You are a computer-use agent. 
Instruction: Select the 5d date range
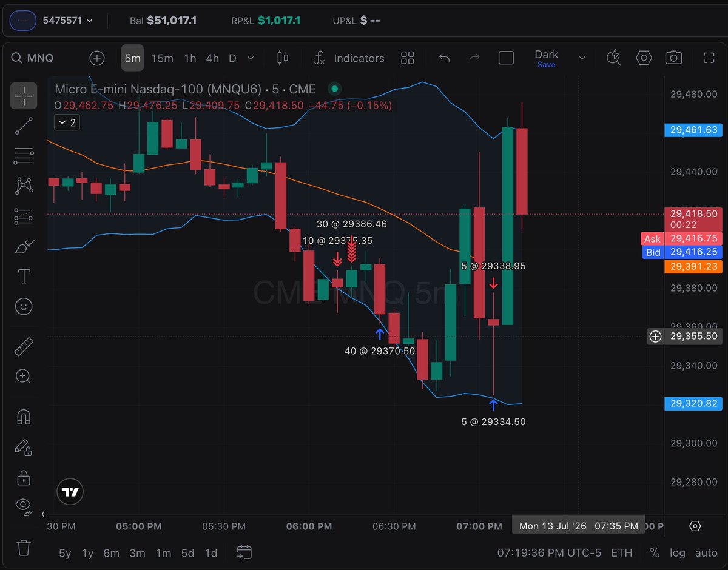coord(188,553)
